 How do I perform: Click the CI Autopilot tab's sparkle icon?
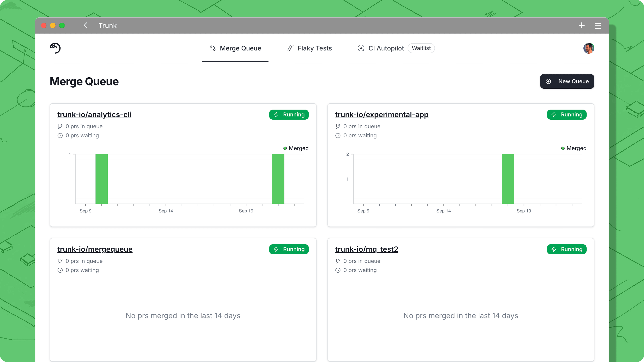(361, 48)
